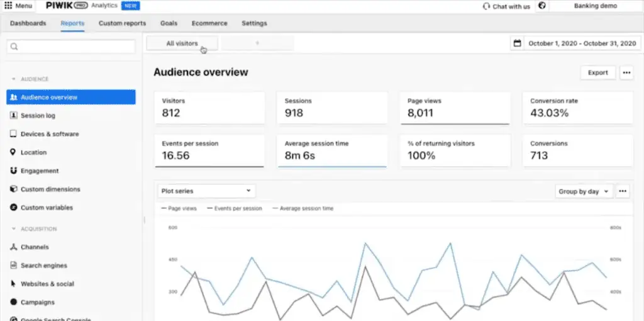
Task: Click the globe icon beside Banking demo
Action: click(542, 6)
